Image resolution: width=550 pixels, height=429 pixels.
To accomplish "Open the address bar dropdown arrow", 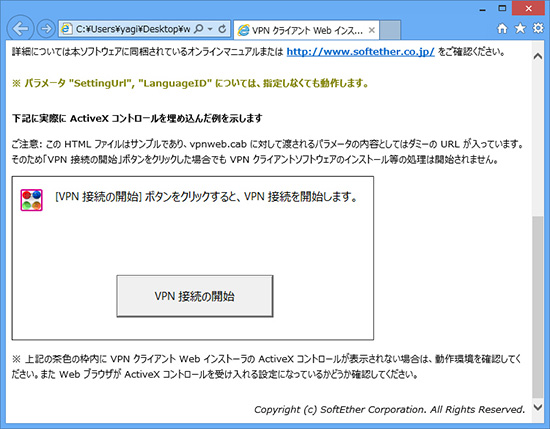I will 210,29.
